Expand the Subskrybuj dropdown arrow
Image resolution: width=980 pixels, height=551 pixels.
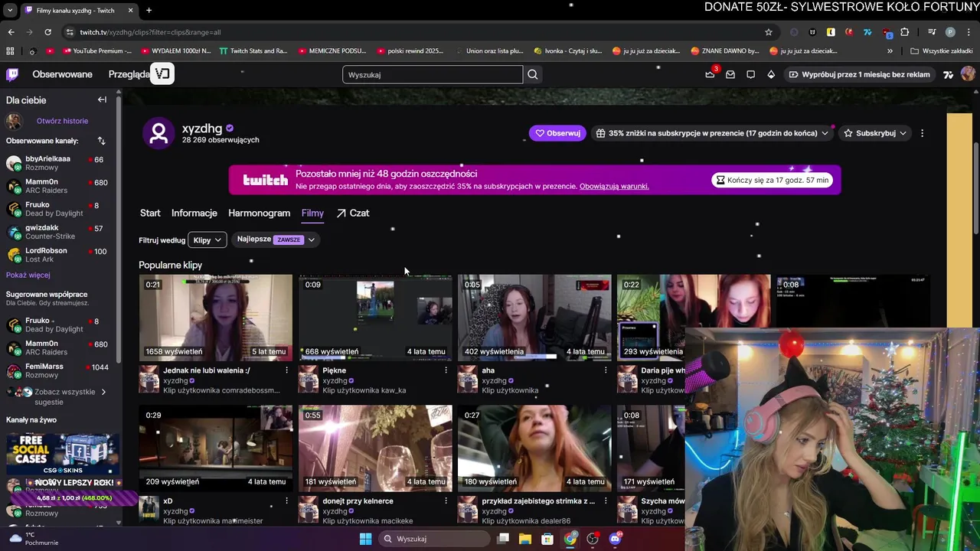pos(903,133)
